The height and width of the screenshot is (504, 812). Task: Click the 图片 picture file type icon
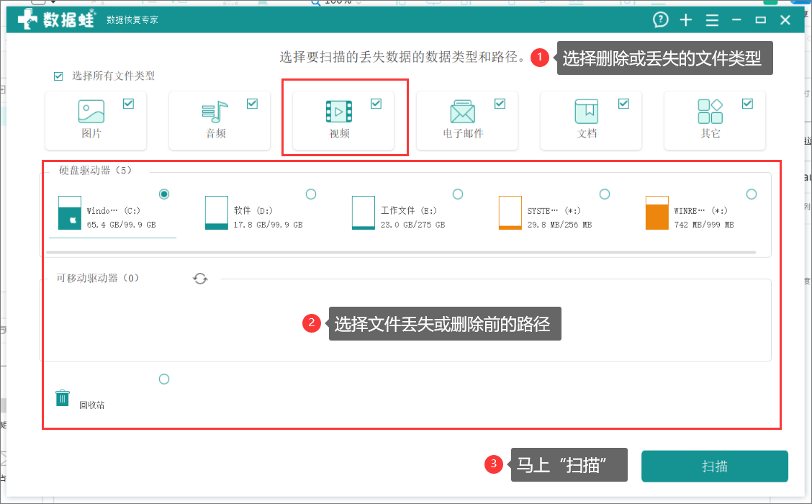(x=91, y=112)
